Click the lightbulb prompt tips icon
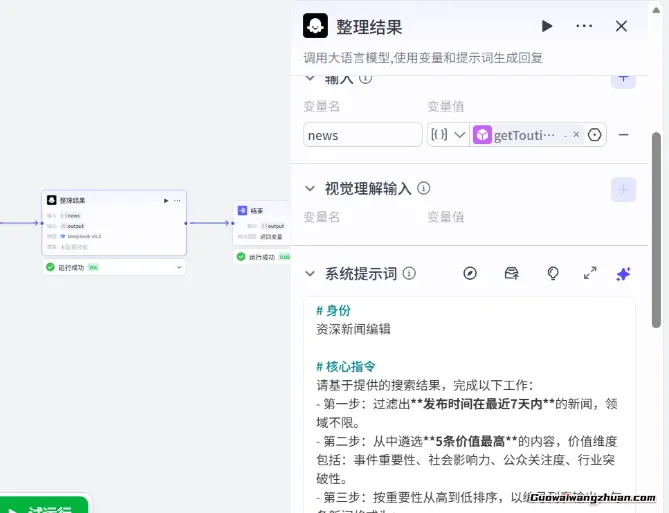Screen dimensions: 669x513 [x=553, y=273]
